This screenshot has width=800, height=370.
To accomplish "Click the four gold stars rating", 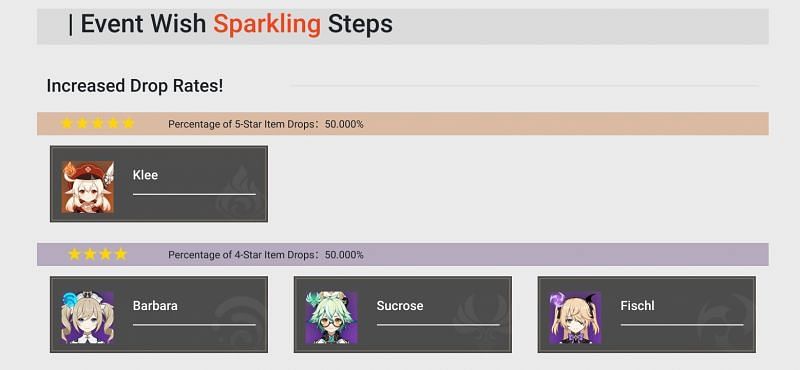I will click(x=97, y=254).
